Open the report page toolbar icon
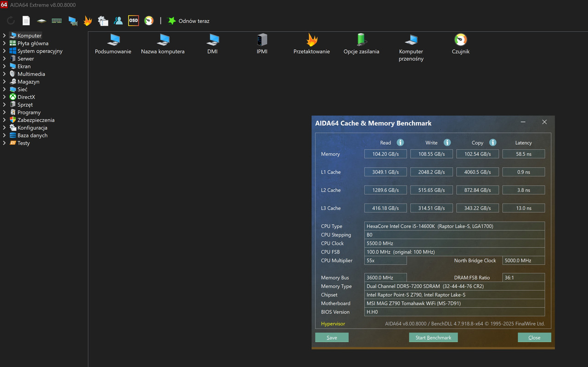 tap(26, 21)
